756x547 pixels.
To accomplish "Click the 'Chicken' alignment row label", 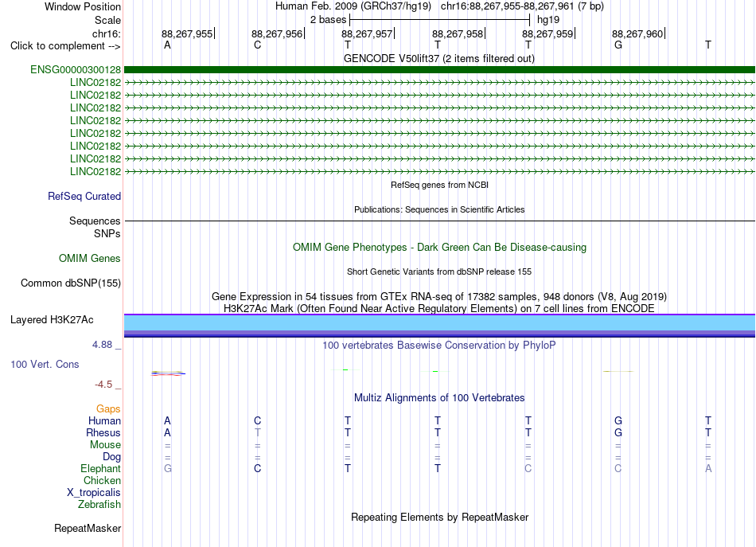I will click(x=102, y=480).
